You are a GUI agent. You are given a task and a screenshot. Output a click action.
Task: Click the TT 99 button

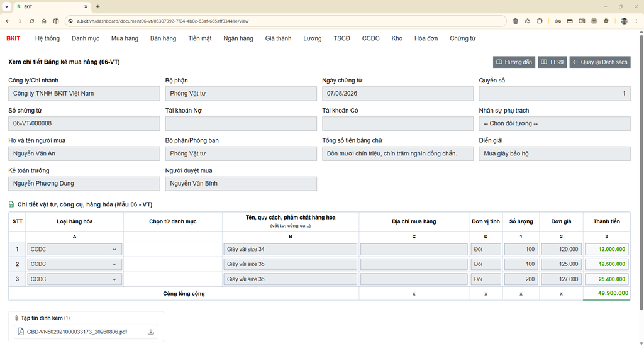552,62
